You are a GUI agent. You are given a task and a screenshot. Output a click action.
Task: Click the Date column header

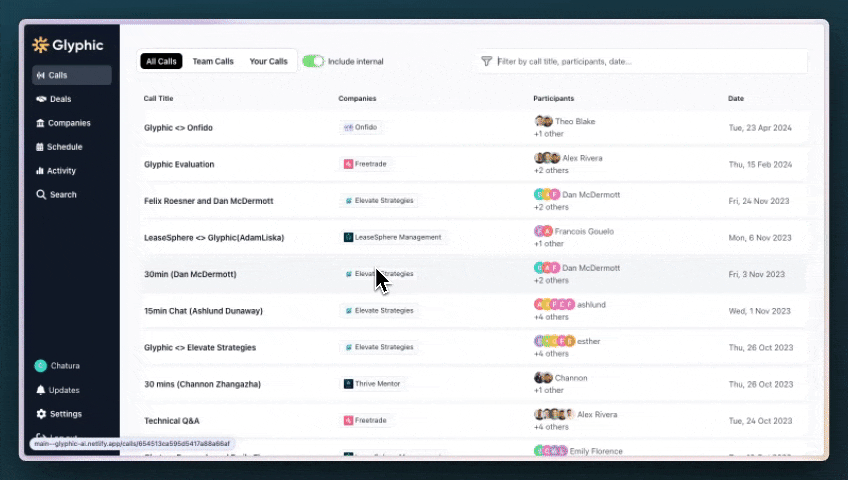(x=736, y=98)
